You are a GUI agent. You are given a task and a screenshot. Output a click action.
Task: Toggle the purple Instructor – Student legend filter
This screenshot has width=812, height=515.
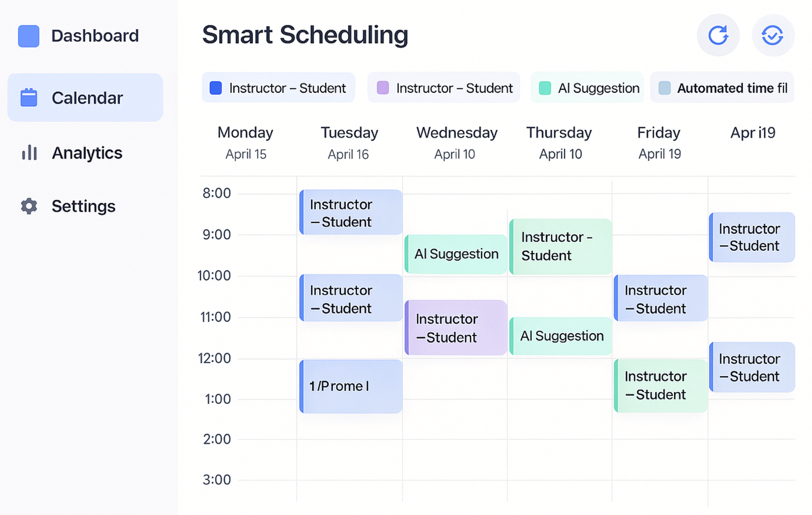444,88
